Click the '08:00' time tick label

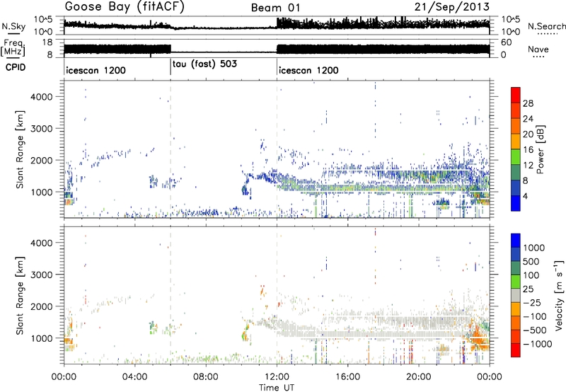[205, 377]
